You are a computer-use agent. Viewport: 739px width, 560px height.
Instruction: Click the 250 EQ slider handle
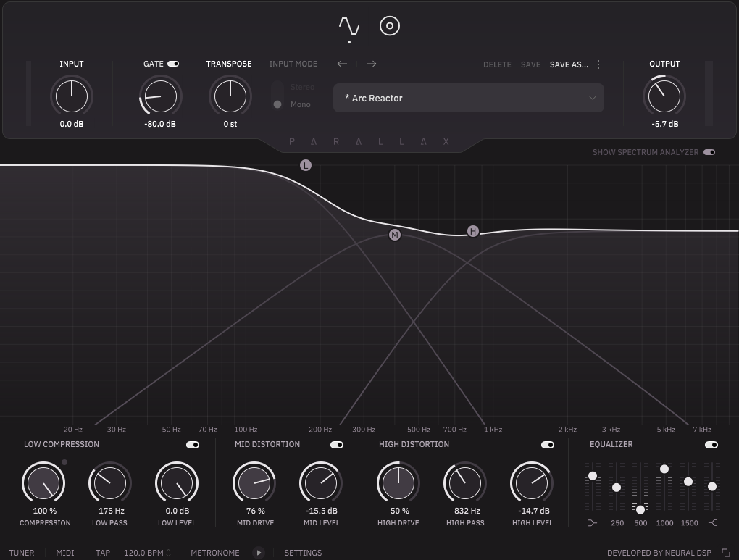point(617,488)
